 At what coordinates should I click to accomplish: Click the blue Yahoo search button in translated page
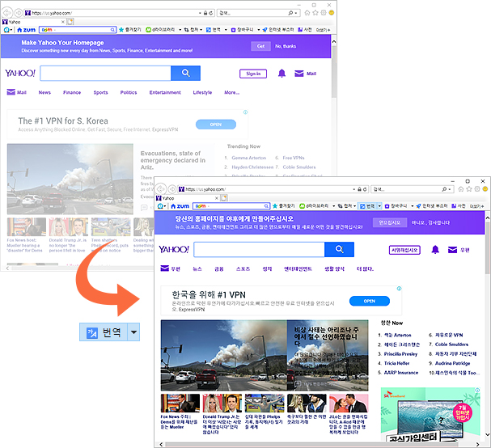339,249
